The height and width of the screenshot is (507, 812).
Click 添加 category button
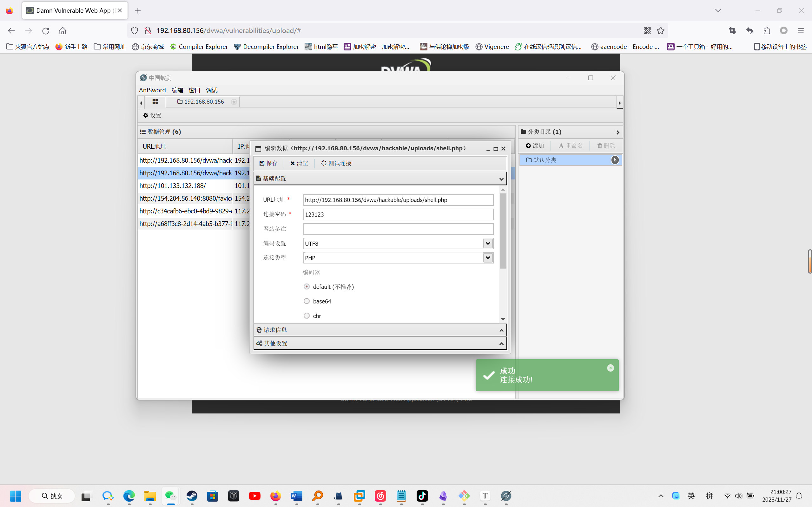[535, 146]
